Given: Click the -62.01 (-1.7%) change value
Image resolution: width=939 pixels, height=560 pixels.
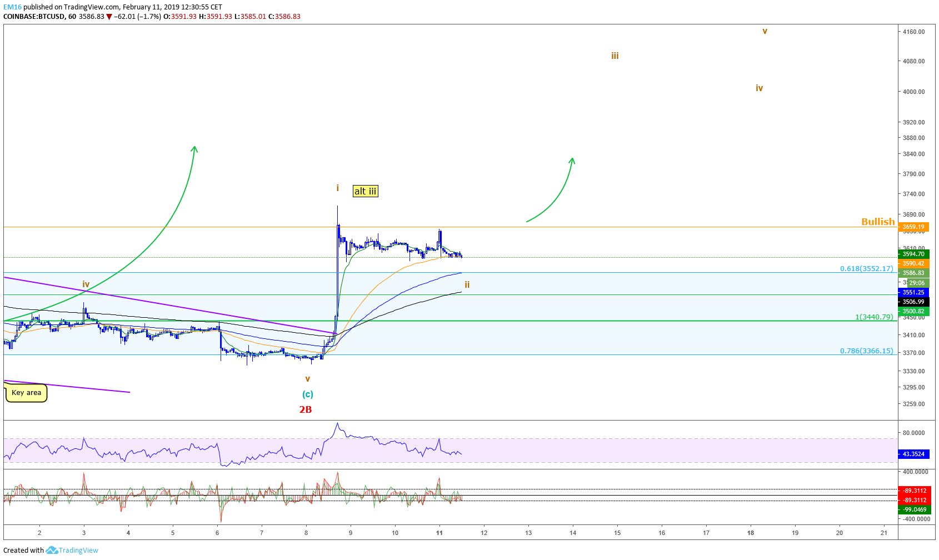Looking at the screenshot, I should point(138,17).
